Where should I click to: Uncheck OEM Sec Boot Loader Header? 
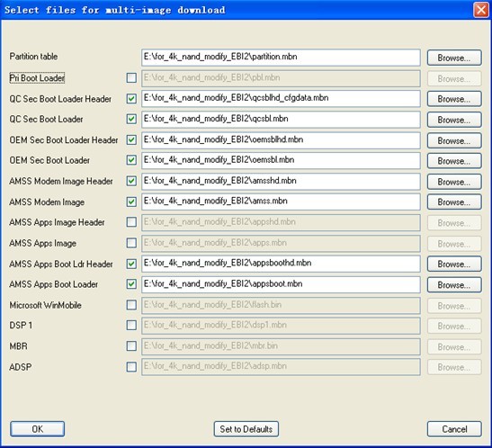pos(131,140)
